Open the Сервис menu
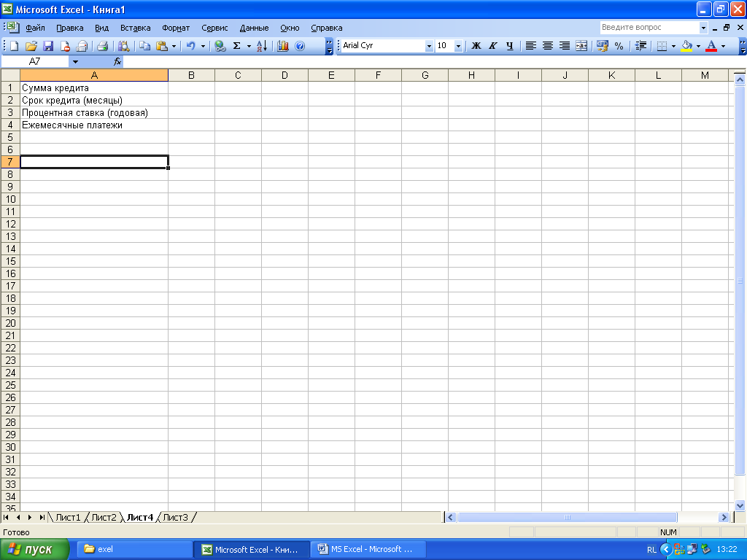747x560 pixels. [214, 28]
